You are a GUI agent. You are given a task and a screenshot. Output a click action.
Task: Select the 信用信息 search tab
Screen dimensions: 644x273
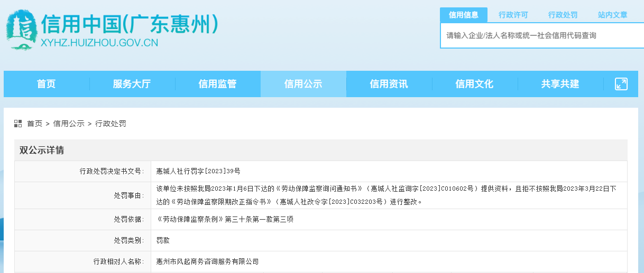click(x=463, y=15)
